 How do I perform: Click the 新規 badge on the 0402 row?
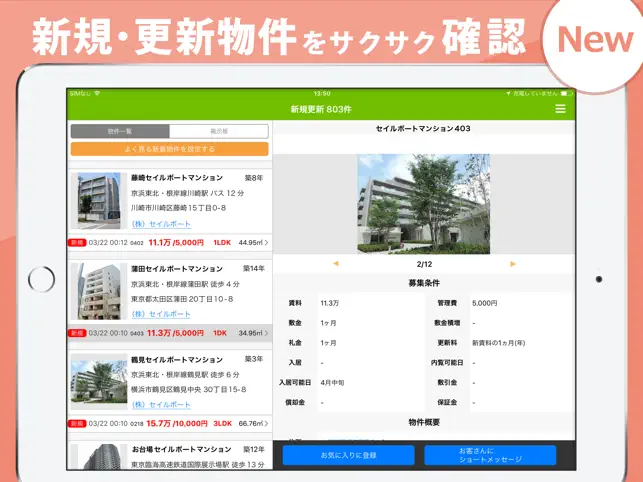coord(77,242)
